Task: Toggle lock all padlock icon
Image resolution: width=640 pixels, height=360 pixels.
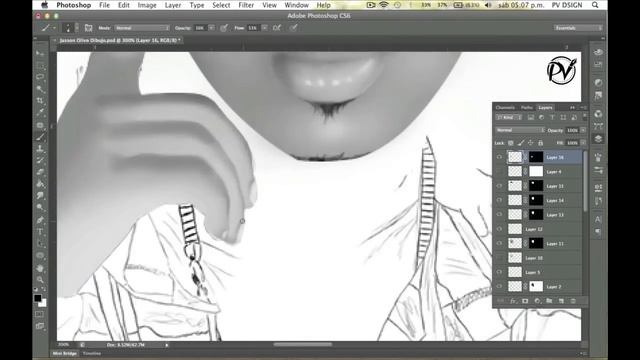Action: click(540, 143)
